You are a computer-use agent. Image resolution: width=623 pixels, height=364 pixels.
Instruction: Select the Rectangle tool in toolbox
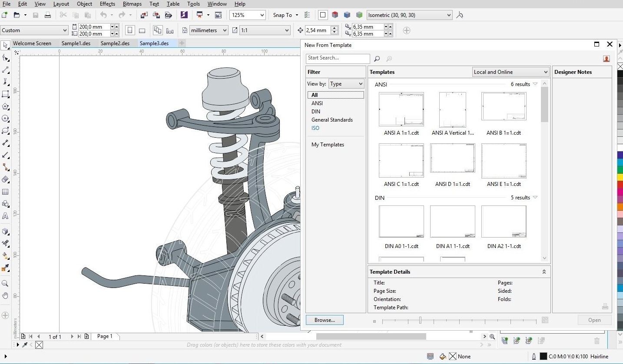tap(5, 94)
